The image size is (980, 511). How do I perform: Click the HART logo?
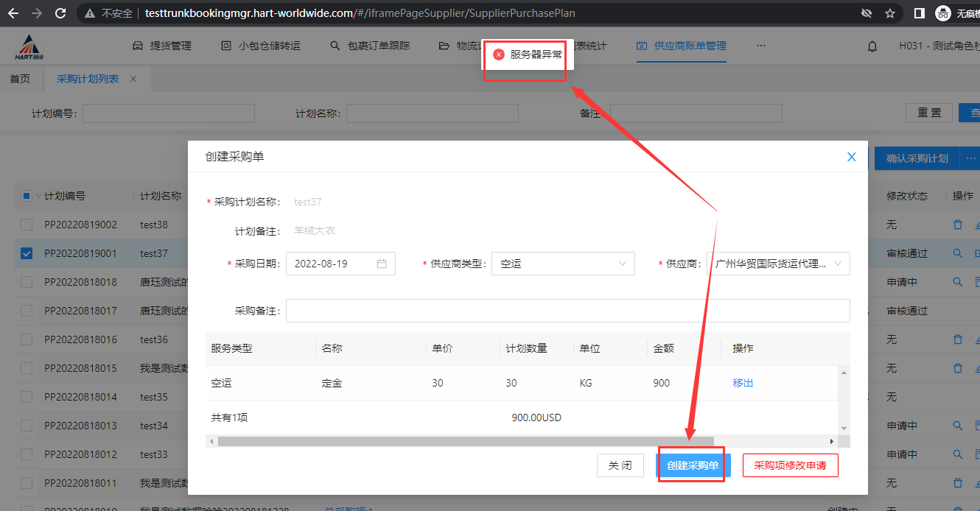[x=29, y=47]
